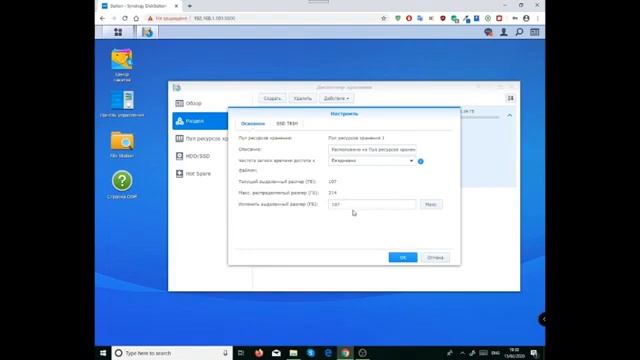Click the Cancel button in dialog
Screen dimensions: 640x360
(x=435, y=258)
